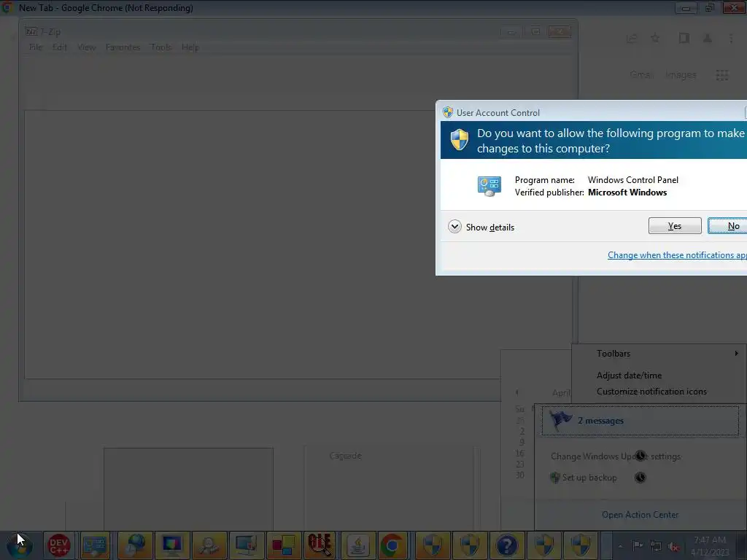Open Google apps grid icon
This screenshot has width=747, height=560.
point(722,75)
